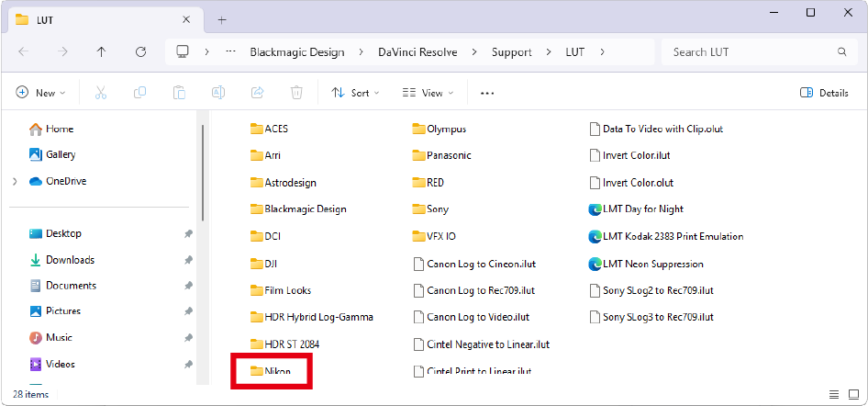This screenshot has width=868, height=406.
Task: Open a new tab with plus button
Action: point(222,19)
